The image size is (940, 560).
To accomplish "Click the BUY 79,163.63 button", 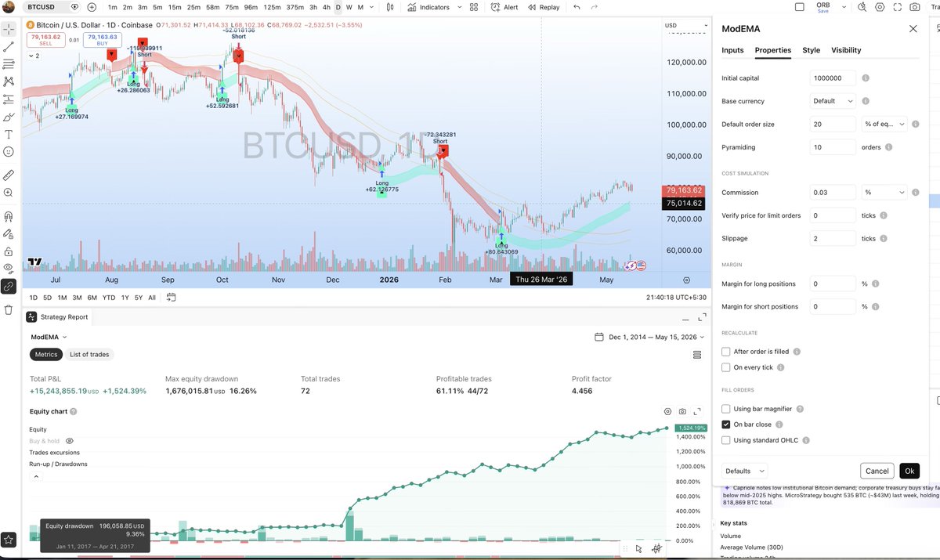I will (103, 40).
